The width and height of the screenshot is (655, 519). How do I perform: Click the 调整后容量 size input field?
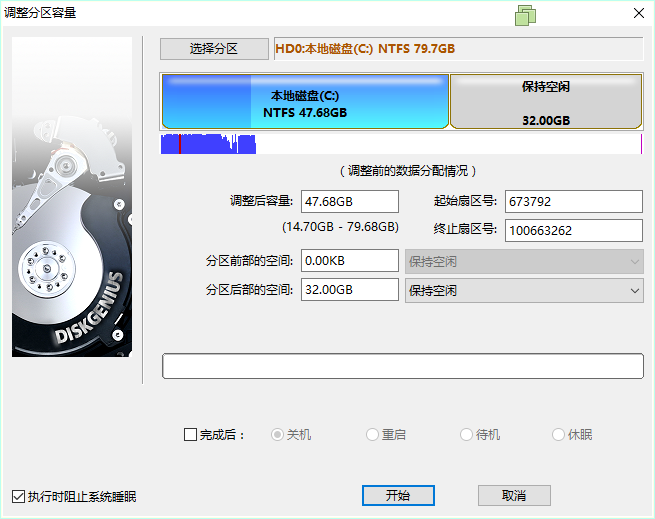pos(350,201)
